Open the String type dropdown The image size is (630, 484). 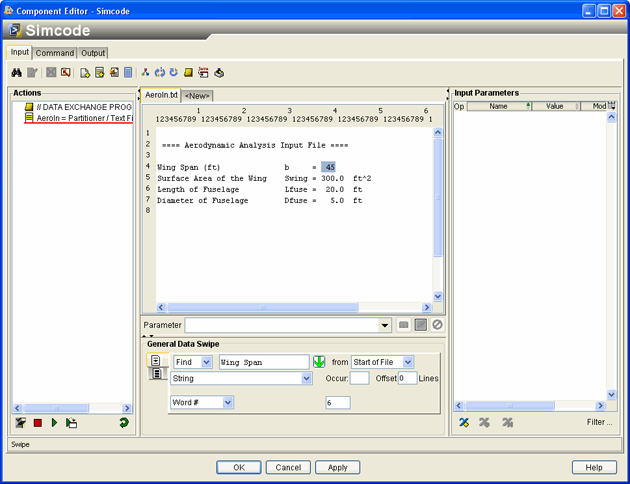306,379
